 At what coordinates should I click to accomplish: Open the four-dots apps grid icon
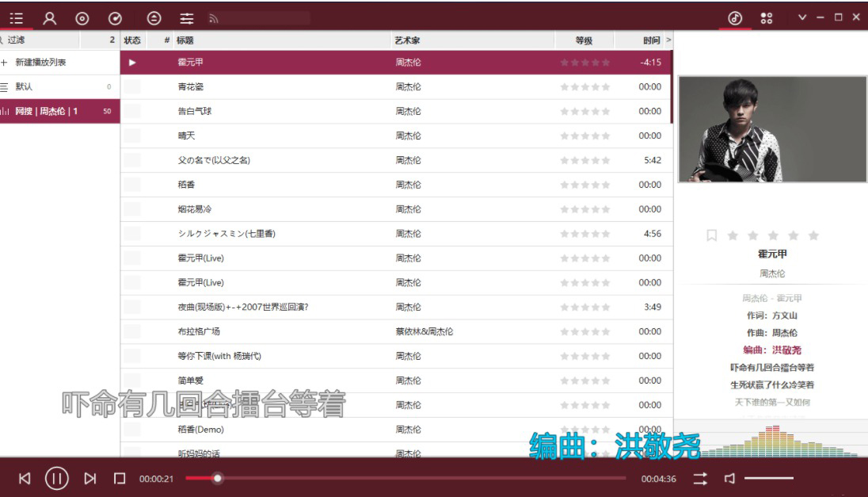pos(766,17)
